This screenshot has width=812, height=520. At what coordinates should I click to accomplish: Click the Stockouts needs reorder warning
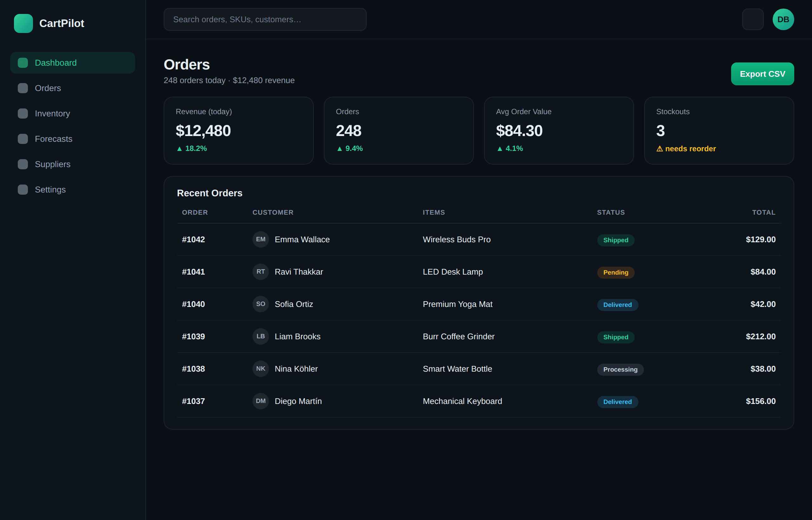pyautogui.click(x=686, y=149)
